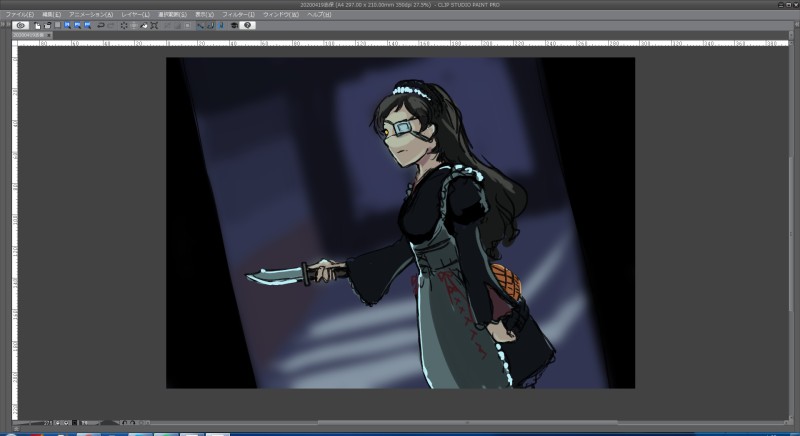Toggle Snap to special ruler icon
The height and width of the screenshot is (436, 800).
tap(211, 25)
